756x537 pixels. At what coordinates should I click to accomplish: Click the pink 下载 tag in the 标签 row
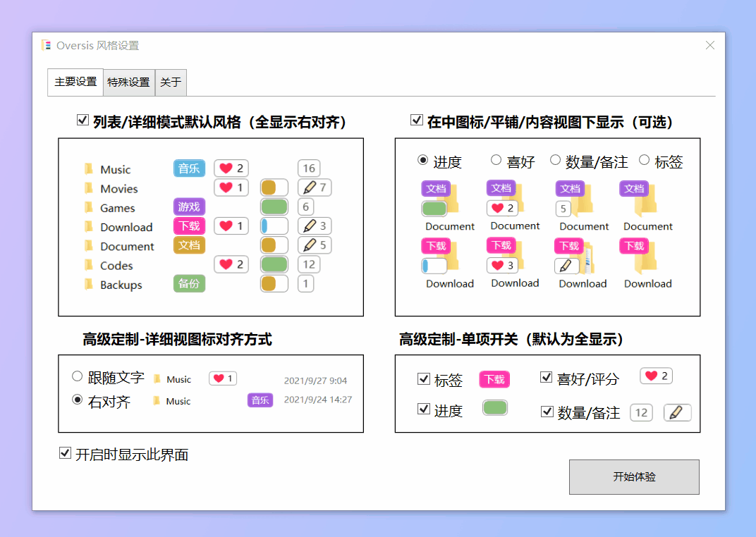(494, 379)
